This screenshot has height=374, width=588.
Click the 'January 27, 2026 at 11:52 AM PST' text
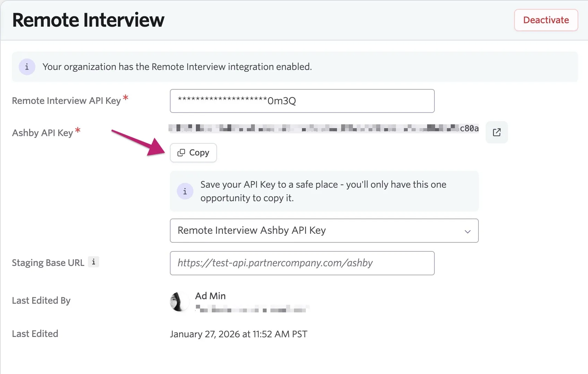pos(239,334)
